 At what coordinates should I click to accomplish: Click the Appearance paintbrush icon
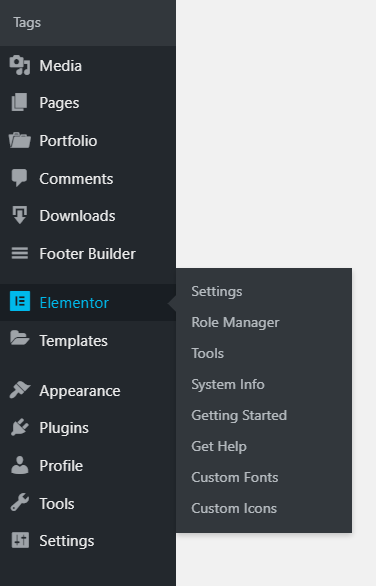(19, 390)
